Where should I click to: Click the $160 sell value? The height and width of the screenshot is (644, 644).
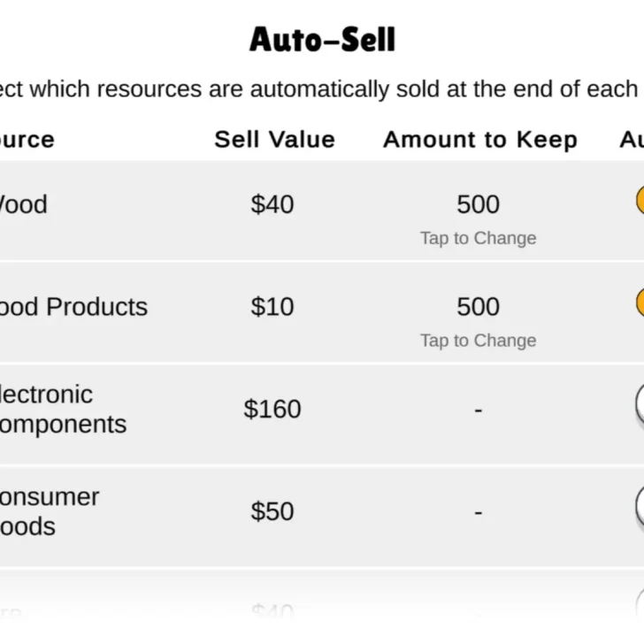coord(272,409)
